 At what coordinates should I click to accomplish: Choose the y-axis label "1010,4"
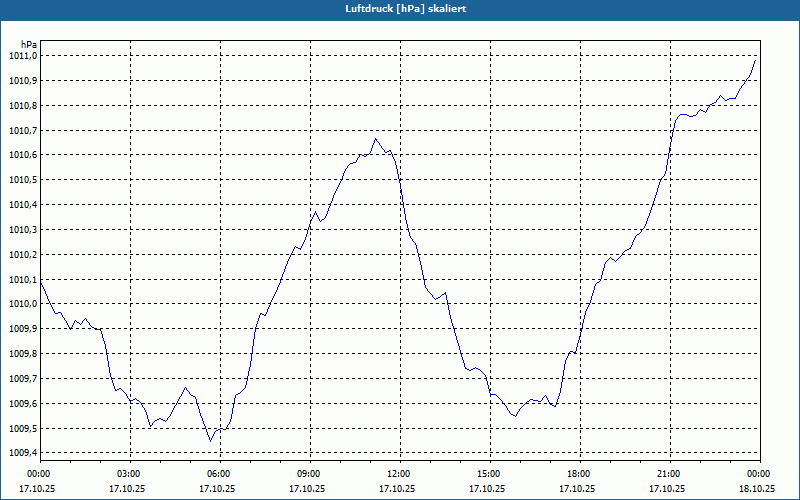(23, 205)
